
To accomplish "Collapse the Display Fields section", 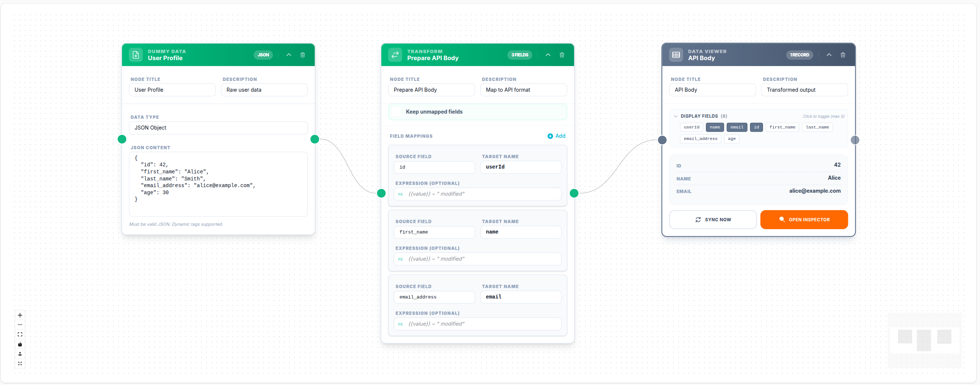I will pyautogui.click(x=676, y=116).
